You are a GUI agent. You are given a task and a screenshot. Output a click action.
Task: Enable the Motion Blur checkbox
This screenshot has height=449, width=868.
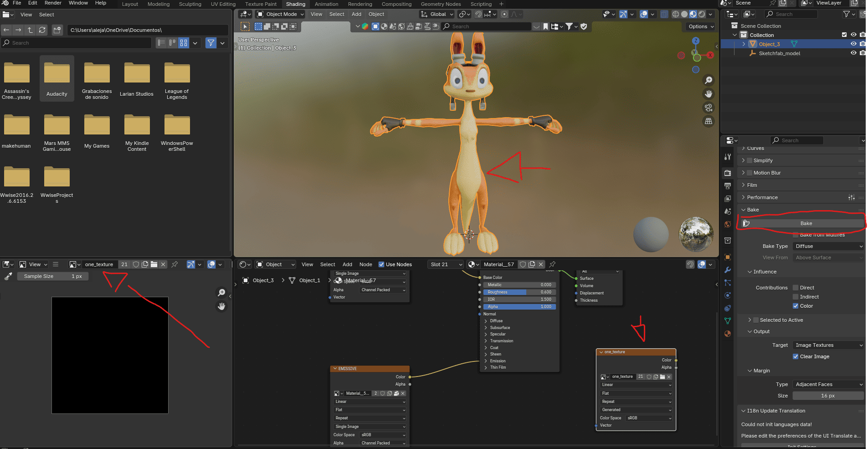click(x=750, y=173)
